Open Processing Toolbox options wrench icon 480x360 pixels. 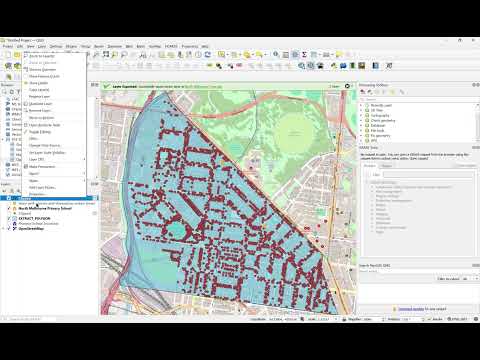(x=402, y=92)
